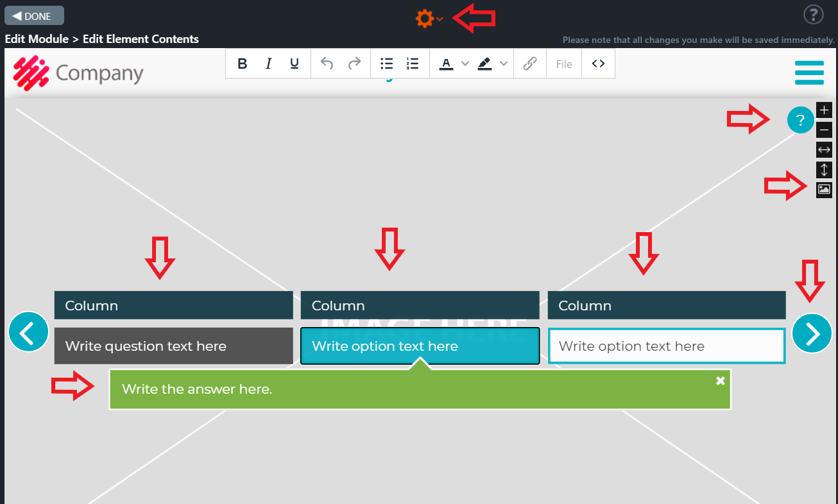The width and height of the screenshot is (838, 504).
Task: Insert a hyperlink with the link icon
Action: (x=530, y=63)
